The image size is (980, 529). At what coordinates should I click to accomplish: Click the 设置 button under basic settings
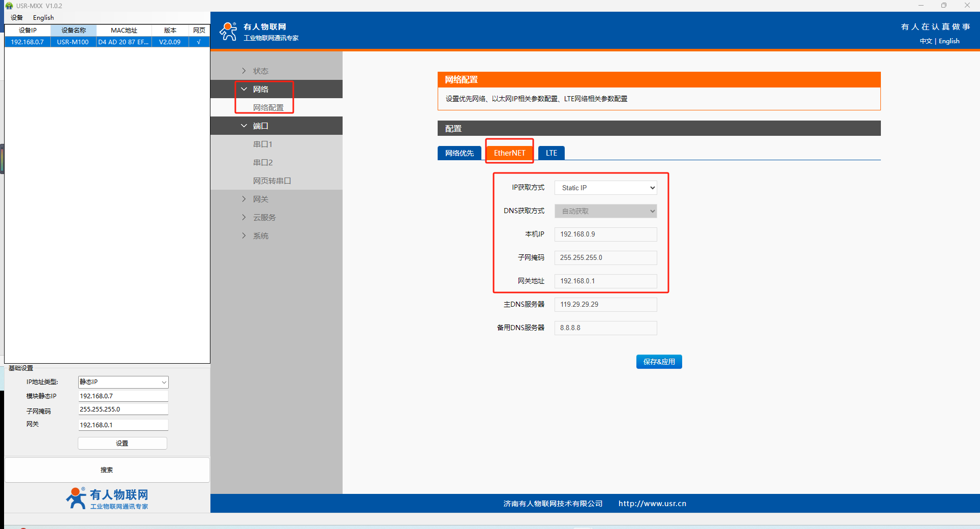coord(122,443)
